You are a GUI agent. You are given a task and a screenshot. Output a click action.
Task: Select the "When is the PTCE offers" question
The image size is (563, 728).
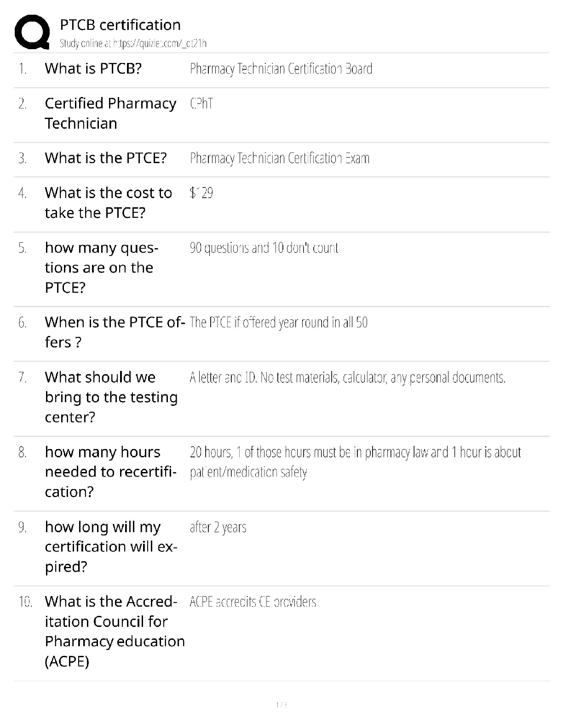(115, 332)
